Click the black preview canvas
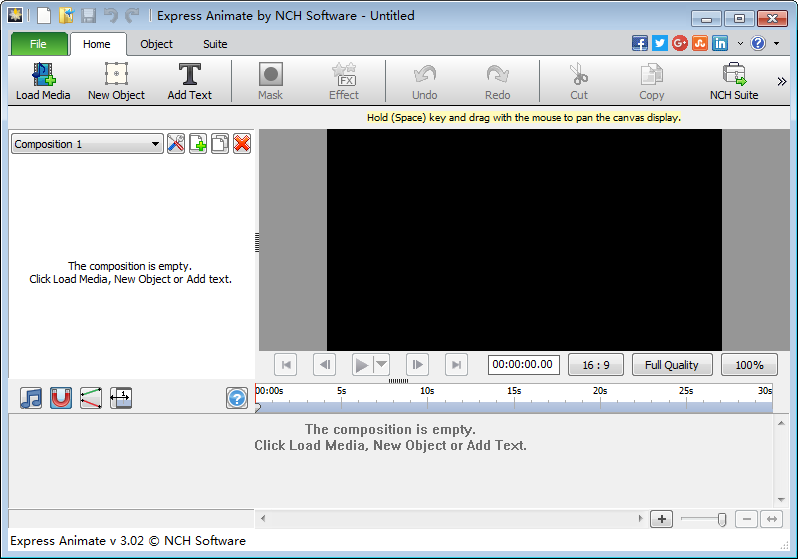 (524, 239)
